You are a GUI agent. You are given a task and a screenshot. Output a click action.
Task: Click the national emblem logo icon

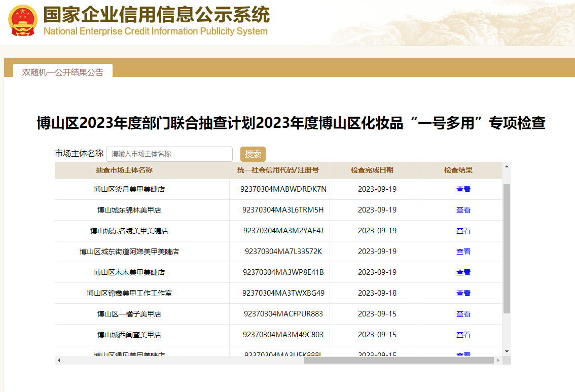coord(23,20)
